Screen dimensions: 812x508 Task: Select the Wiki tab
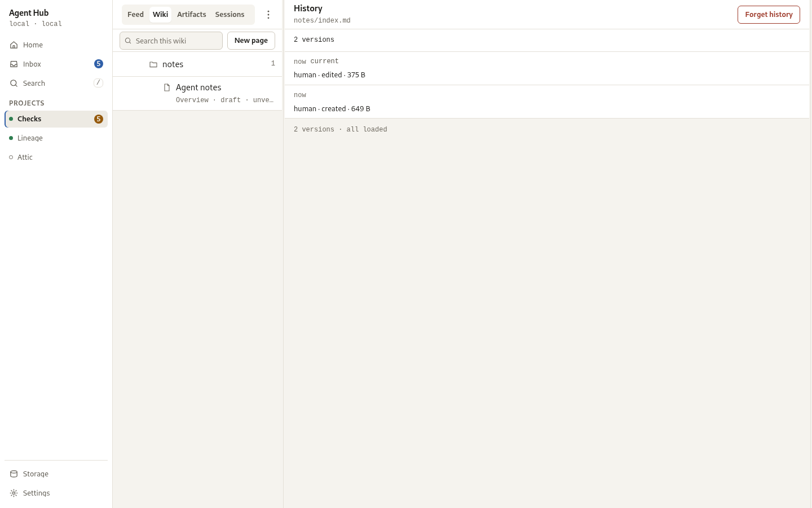161,15
